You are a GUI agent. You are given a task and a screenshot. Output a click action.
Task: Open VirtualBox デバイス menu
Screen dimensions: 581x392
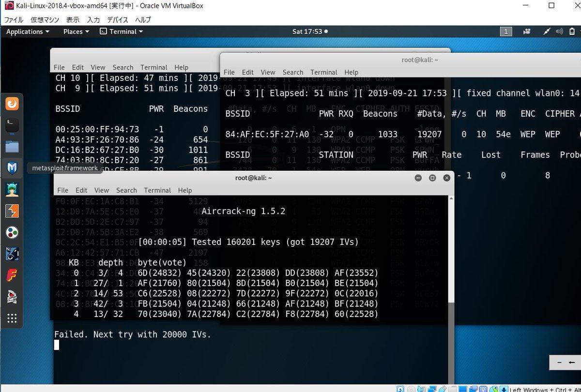(118, 20)
